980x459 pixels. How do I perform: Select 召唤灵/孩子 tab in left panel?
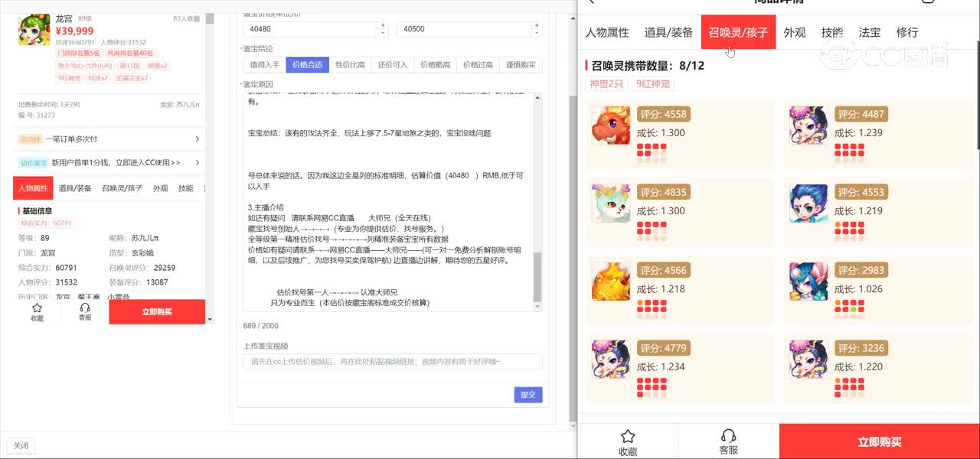coord(122,188)
